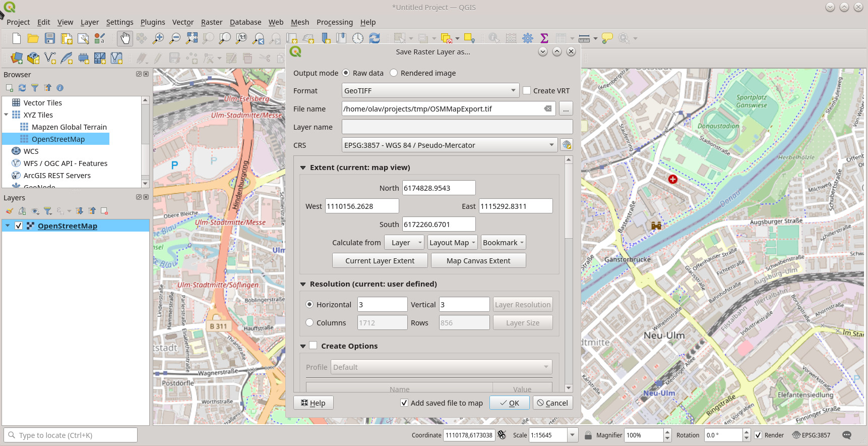This screenshot has height=446, width=868.
Task: Open the Style Manager icon
Action: (100, 38)
